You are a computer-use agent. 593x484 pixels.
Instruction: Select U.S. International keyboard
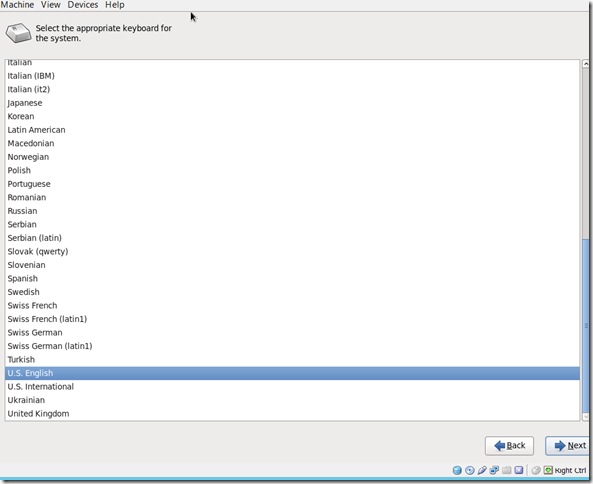(x=292, y=386)
